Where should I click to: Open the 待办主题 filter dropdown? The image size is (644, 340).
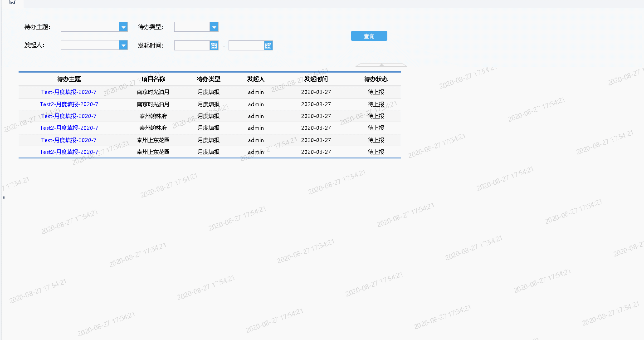click(x=123, y=27)
